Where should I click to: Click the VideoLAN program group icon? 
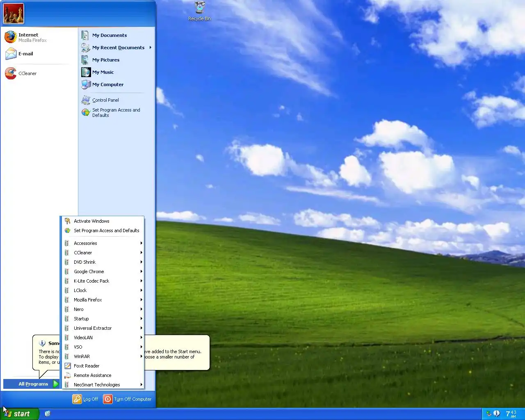[x=67, y=338]
